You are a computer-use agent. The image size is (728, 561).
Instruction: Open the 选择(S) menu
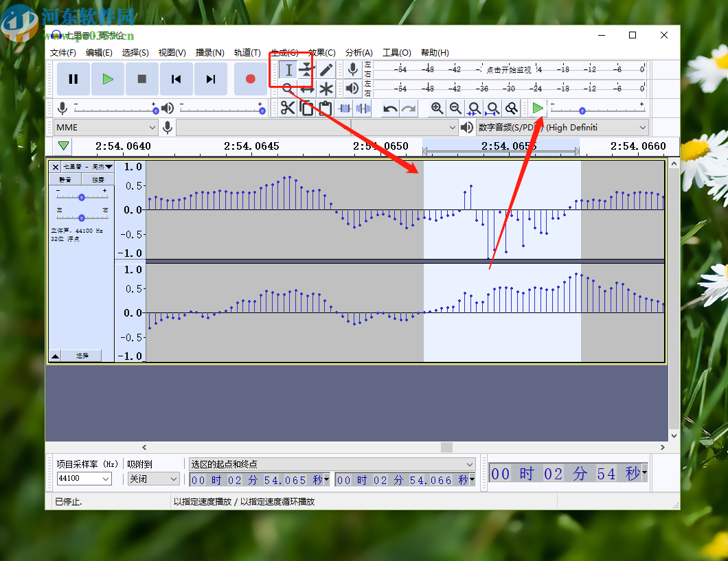135,52
